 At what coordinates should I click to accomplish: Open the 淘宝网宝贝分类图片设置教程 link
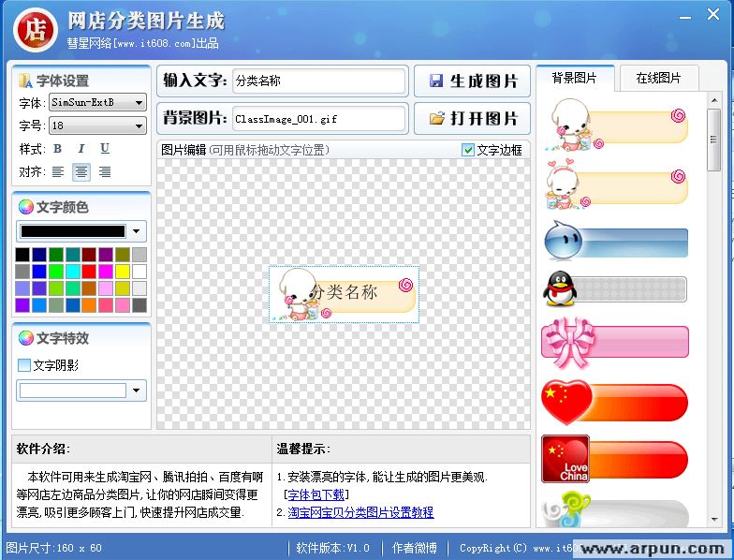coord(360,512)
